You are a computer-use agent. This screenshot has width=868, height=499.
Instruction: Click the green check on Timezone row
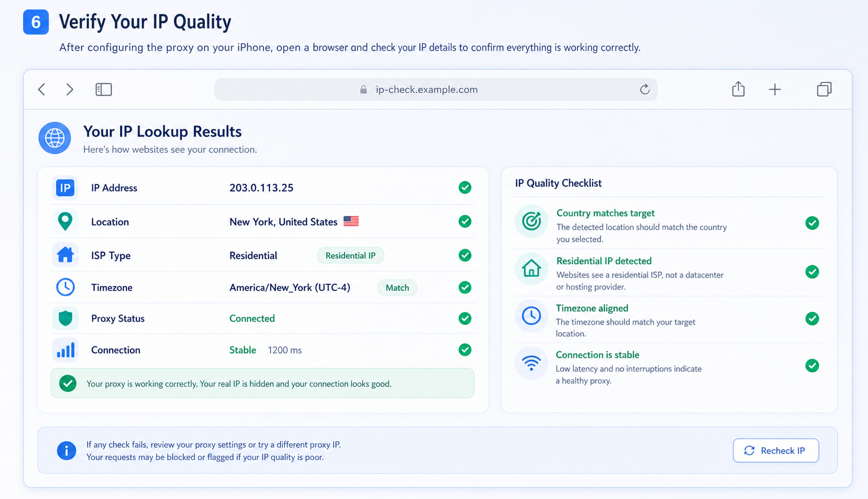tap(465, 287)
